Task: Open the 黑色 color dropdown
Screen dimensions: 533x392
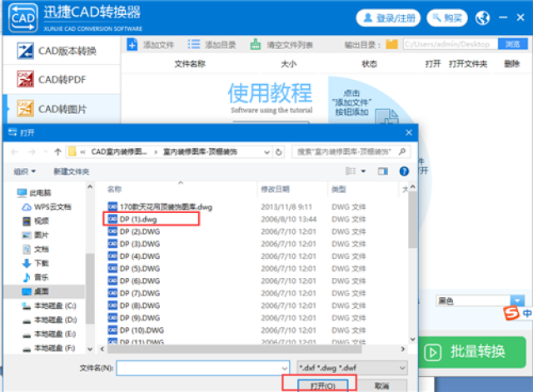Action: [481, 300]
